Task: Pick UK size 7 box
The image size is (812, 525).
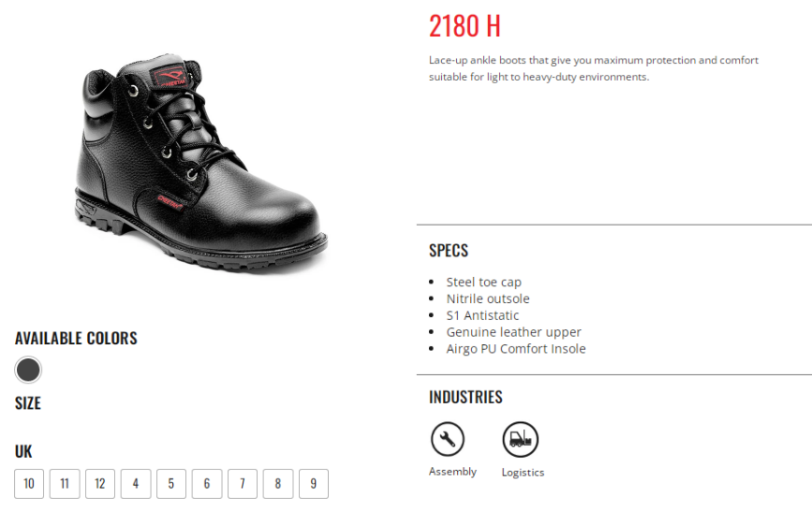Action: click(243, 484)
